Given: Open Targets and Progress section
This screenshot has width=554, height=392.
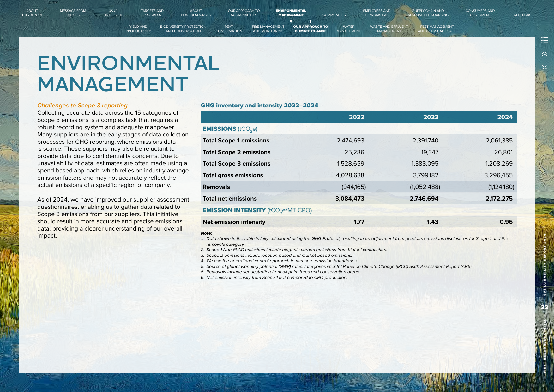Looking at the screenshot, I should (x=152, y=13).
